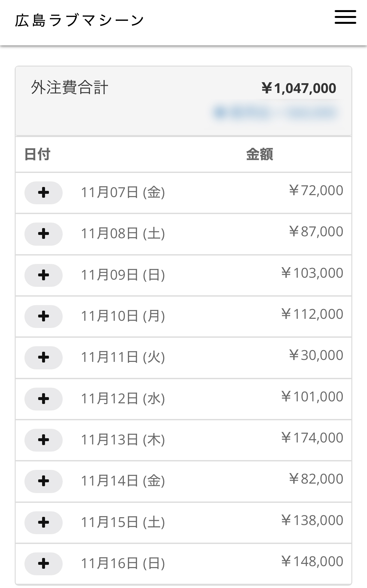Expand the 11月09日 (日) row
367x588 pixels.
click(x=43, y=275)
